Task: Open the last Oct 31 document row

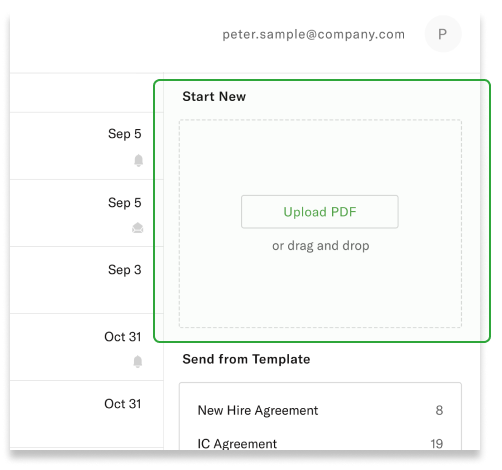Action: pos(87,414)
